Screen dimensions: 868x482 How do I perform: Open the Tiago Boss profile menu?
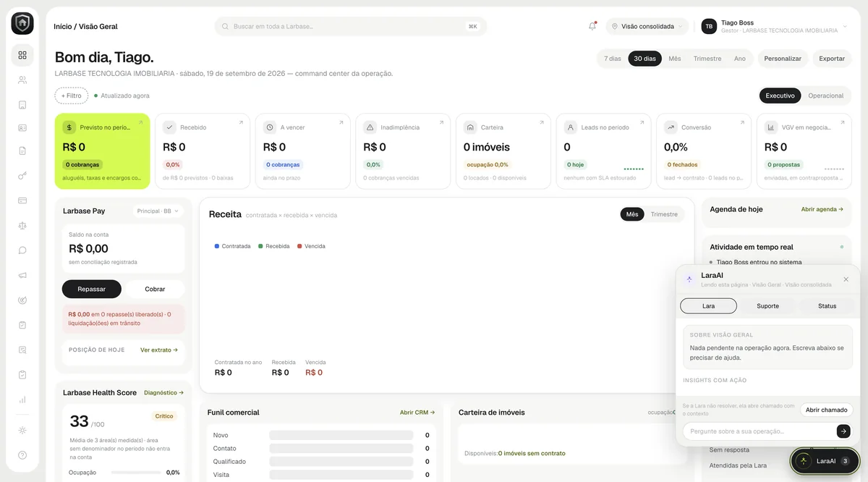(775, 26)
